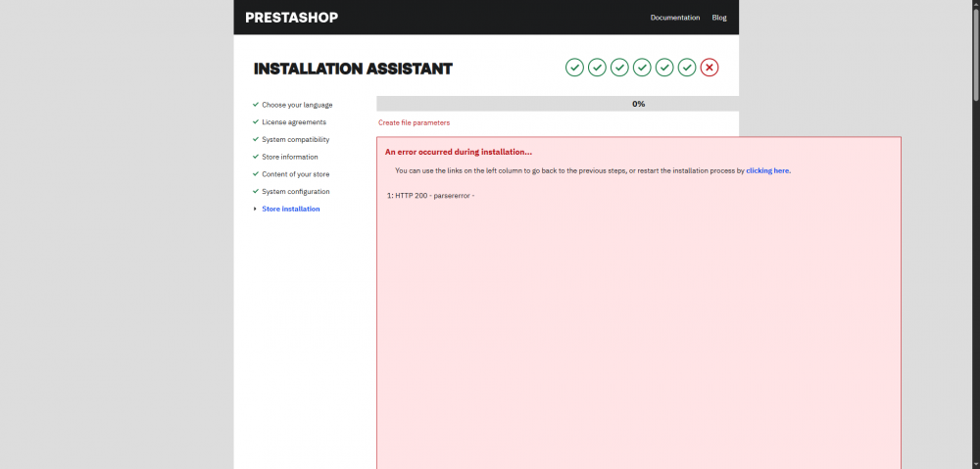The width and height of the screenshot is (980, 469).
Task: Open System configuration step
Action: 296,192
